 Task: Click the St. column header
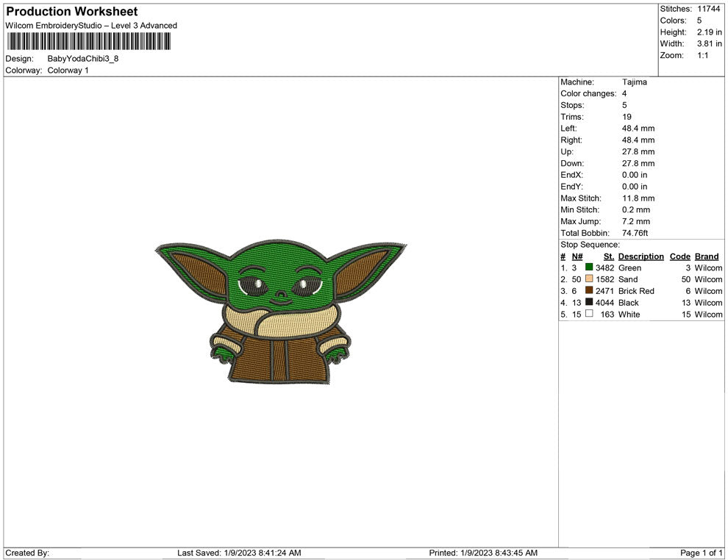click(x=608, y=256)
